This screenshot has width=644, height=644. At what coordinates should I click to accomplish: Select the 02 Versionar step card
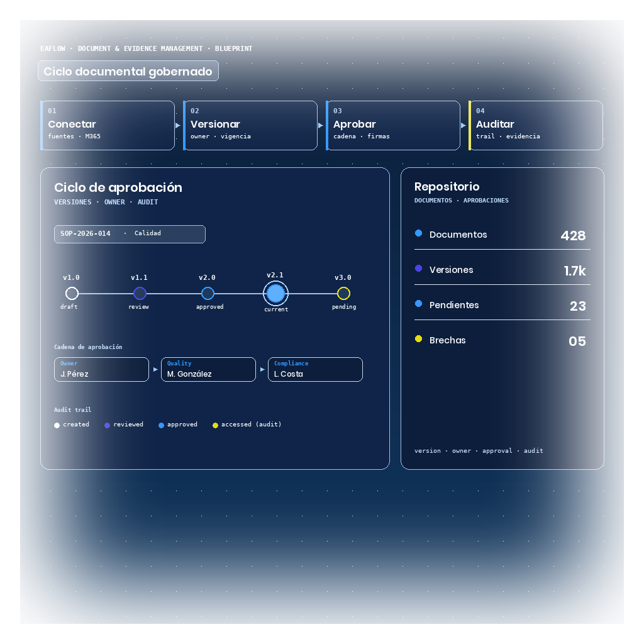coord(250,125)
